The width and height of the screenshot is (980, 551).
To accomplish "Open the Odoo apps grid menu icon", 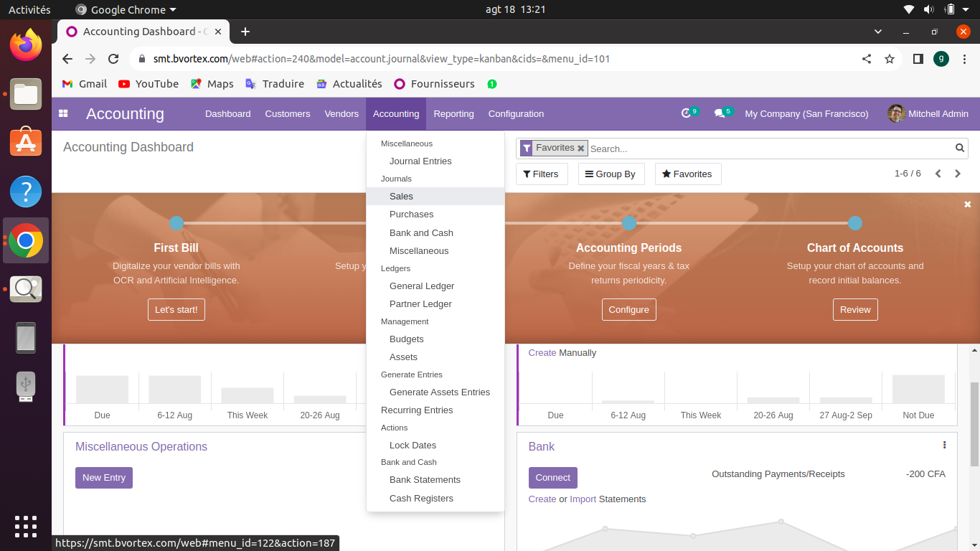I will (63, 113).
